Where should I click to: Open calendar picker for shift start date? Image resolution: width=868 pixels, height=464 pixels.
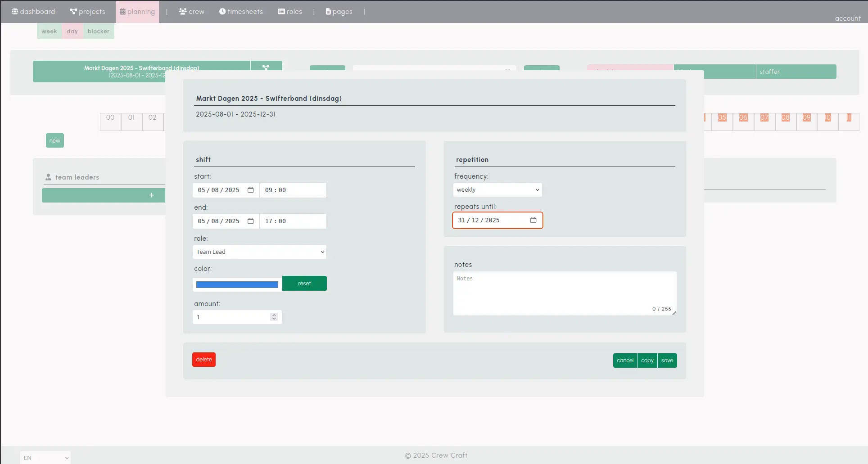251,190
